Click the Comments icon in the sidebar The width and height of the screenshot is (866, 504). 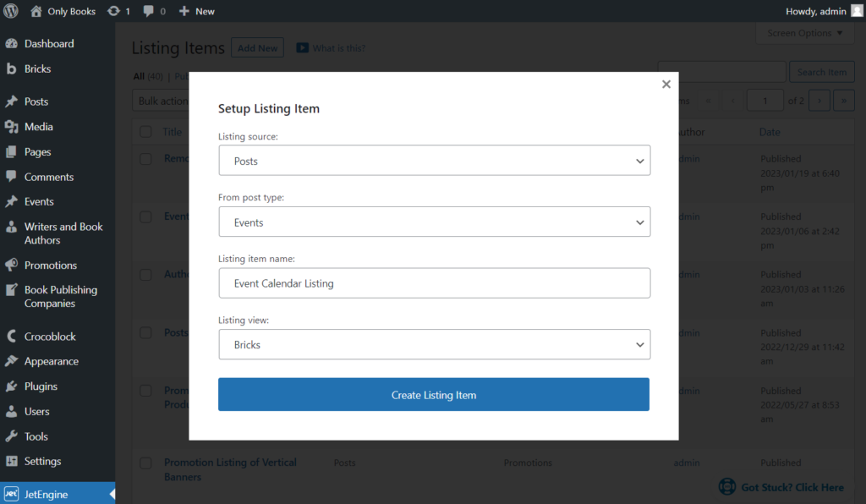click(11, 177)
